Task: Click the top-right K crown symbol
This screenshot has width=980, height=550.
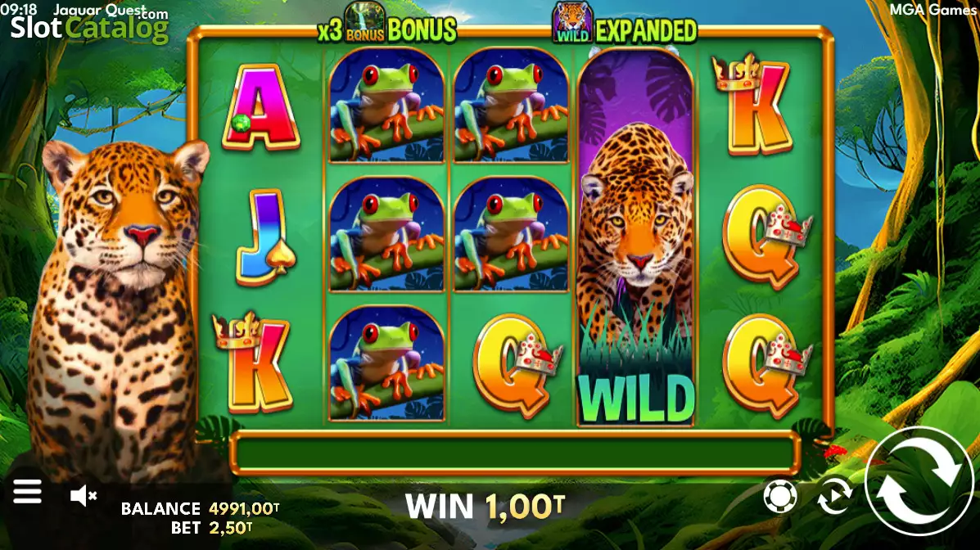Action: point(754,105)
